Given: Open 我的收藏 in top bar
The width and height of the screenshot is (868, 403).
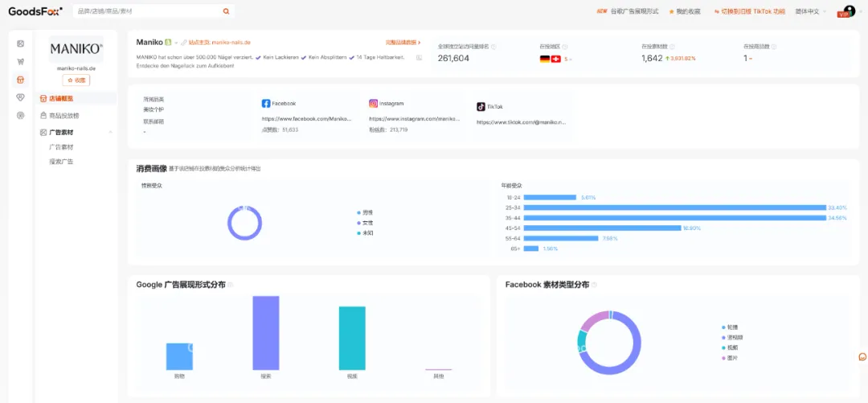Looking at the screenshot, I should point(685,11).
